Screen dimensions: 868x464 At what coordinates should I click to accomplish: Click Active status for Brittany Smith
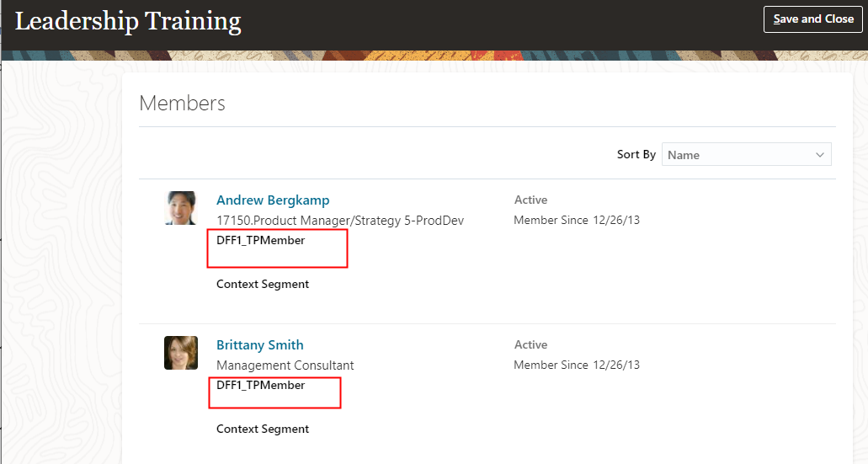click(x=531, y=345)
